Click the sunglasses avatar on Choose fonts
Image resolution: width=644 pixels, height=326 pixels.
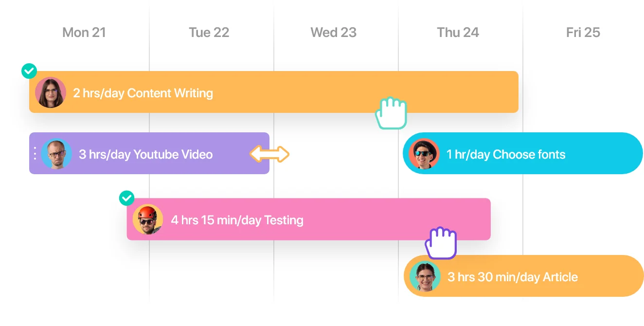424,154
